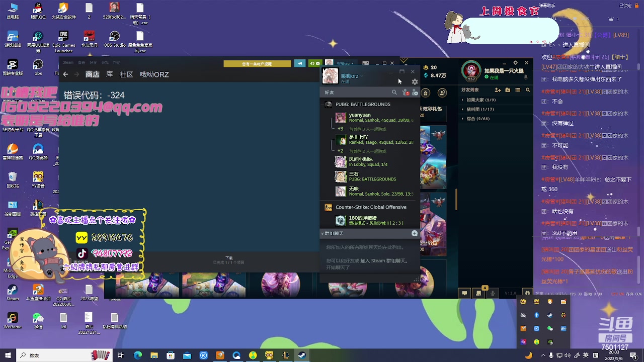Open account dropdown 哦呦orz in Steam title bar
The image size is (644, 362).
(x=346, y=63)
